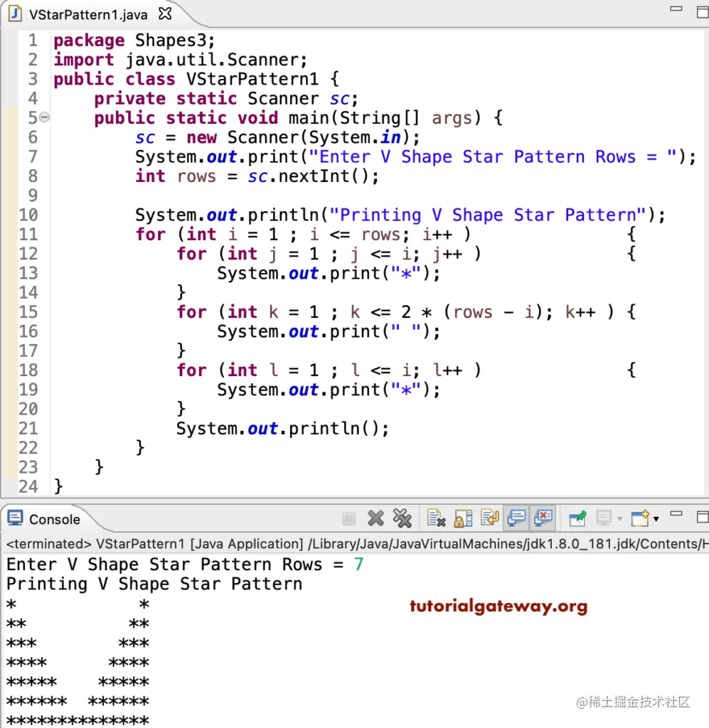Open the Open Console dropdown arrow
The image size is (709, 728).
pos(656,518)
